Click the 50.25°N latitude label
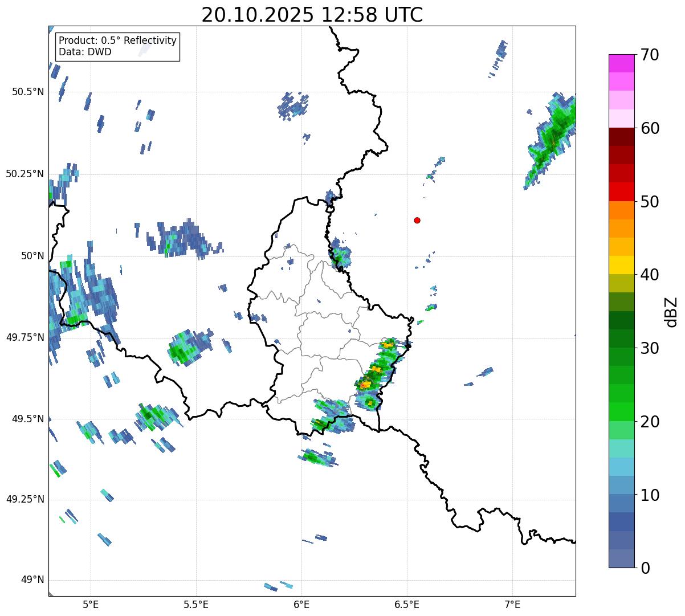Image resolution: width=685 pixels, height=616 pixels. [x=25, y=174]
